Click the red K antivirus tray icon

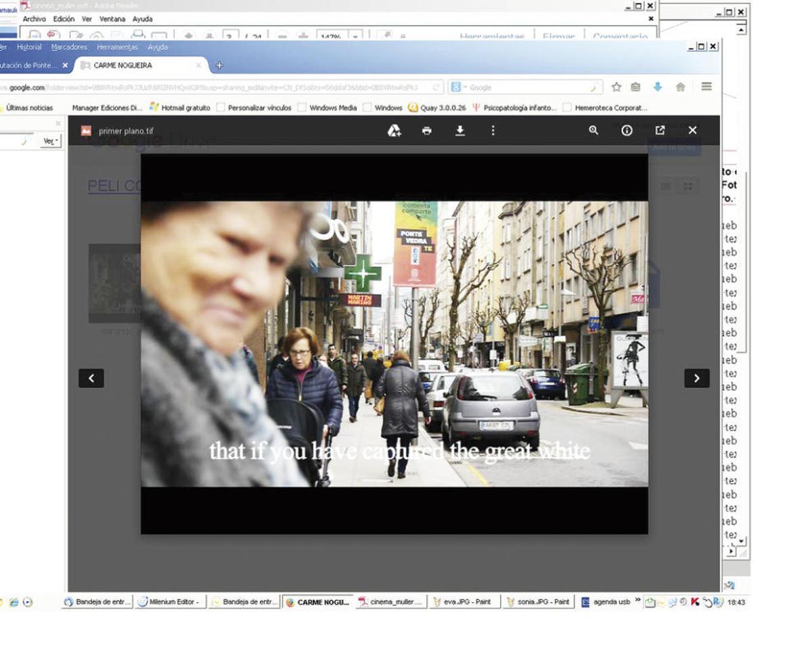[694, 602]
